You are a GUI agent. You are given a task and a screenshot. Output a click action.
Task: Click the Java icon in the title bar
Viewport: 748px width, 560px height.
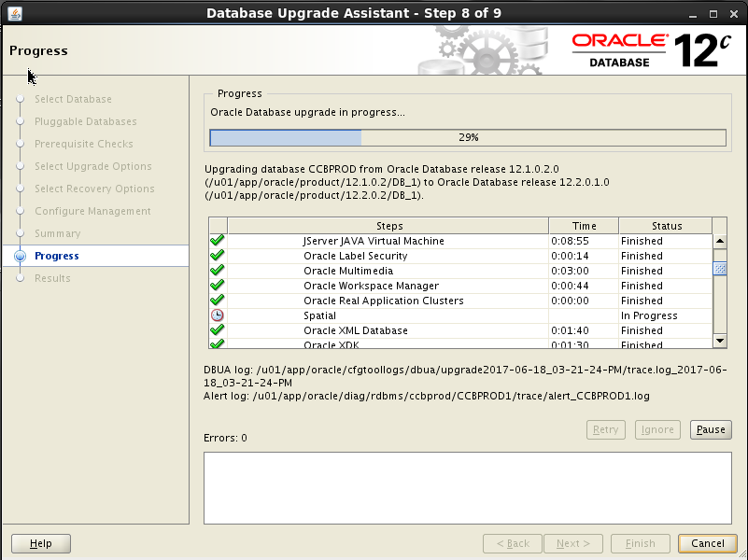(x=15, y=13)
